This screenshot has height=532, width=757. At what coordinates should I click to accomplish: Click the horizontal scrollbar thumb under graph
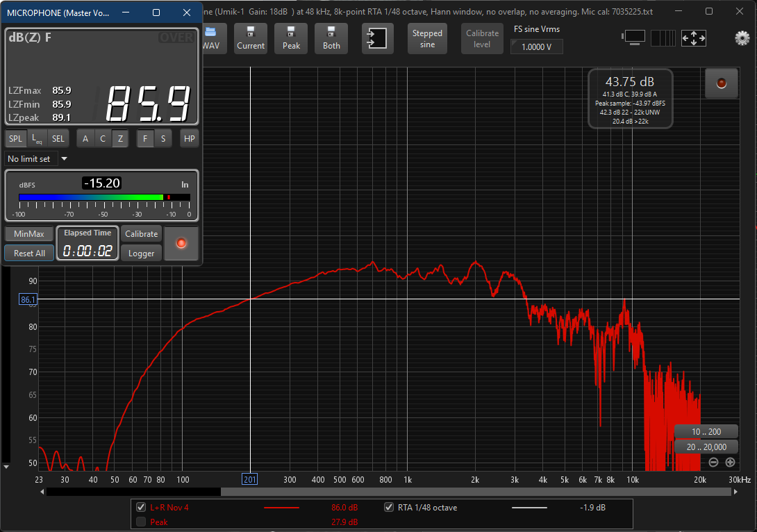476,492
